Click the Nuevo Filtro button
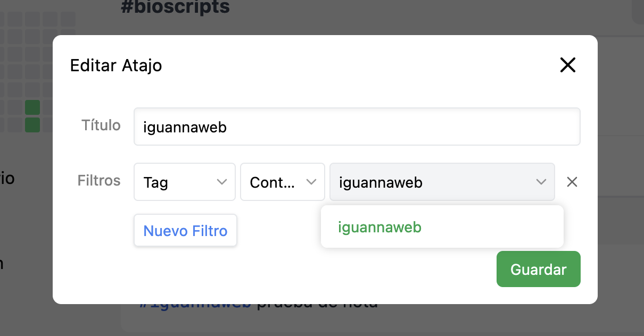 click(x=185, y=230)
